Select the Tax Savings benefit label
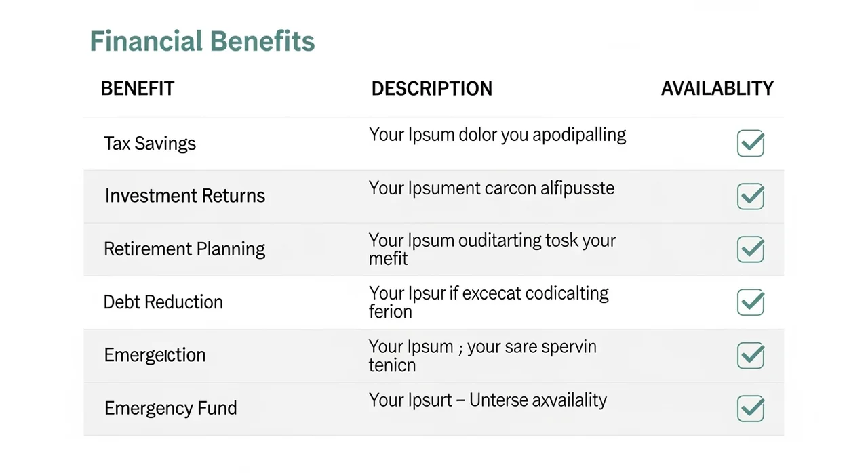This screenshot has width=868, height=473. [150, 144]
